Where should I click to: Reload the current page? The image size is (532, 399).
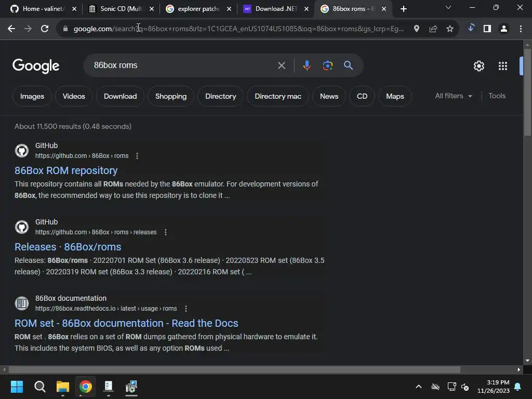pos(45,29)
